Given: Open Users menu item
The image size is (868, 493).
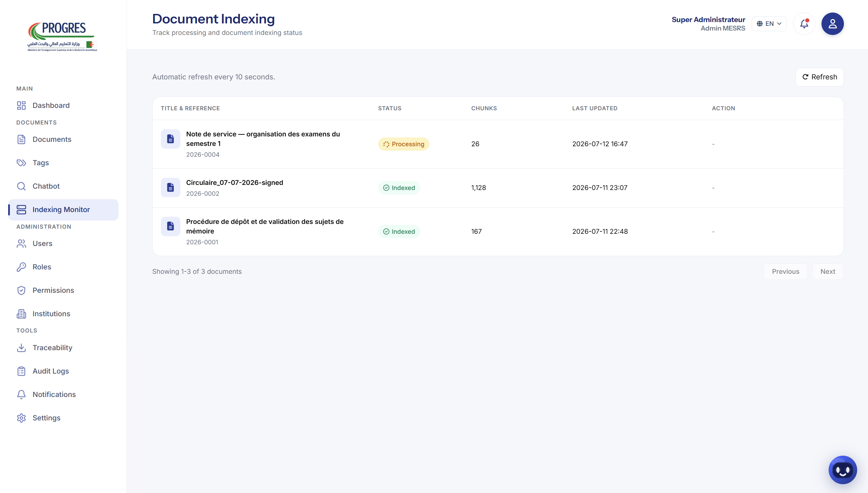Looking at the screenshot, I should [63, 244].
